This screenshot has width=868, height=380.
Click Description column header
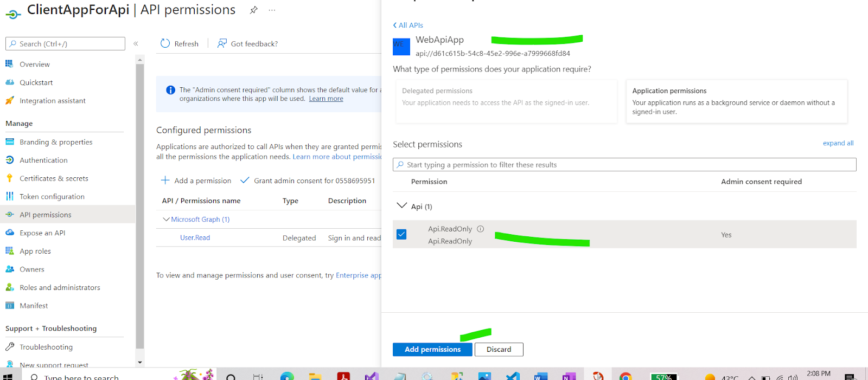click(347, 201)
